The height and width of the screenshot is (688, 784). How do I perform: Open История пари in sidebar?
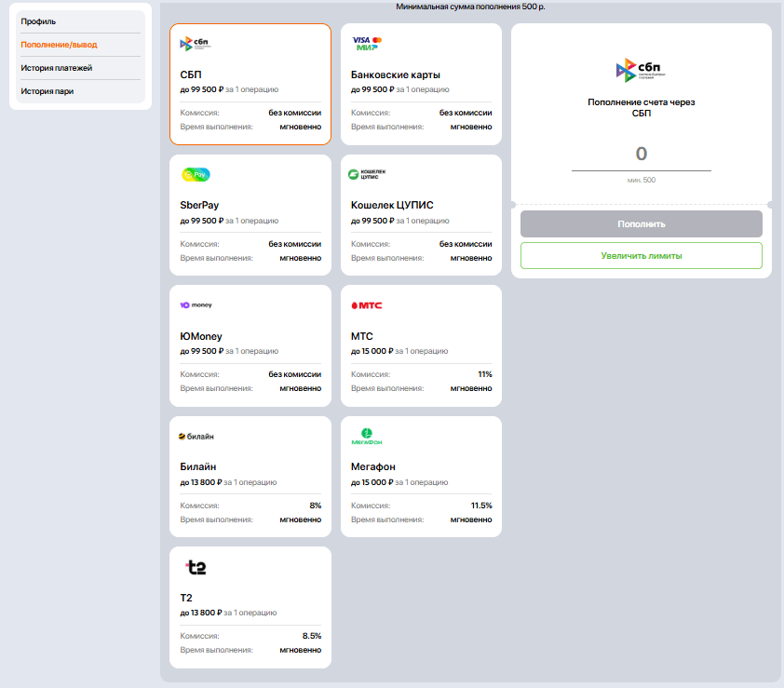click(x=47, y=91)
